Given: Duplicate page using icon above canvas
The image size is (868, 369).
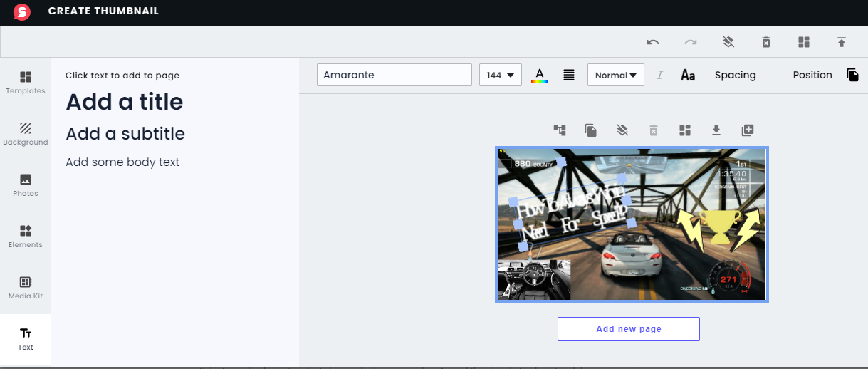Looking at the screenshot, I should (x=591, y=130).
